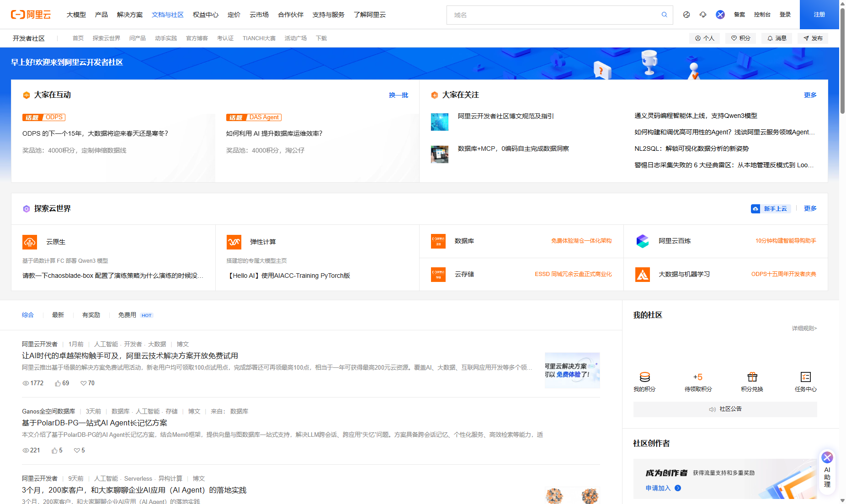
Task: Open 基于PolarDB-PG一站式AI Agent article title
Action: click(x=95, y=423)
